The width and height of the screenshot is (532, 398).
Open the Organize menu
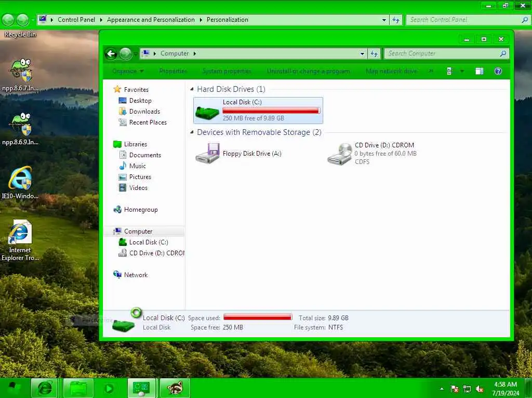(128, 71)
